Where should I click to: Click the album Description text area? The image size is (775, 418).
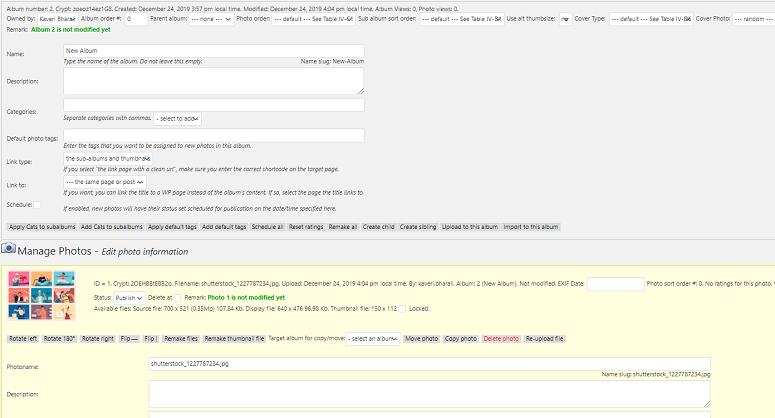(x=214, y=81)
